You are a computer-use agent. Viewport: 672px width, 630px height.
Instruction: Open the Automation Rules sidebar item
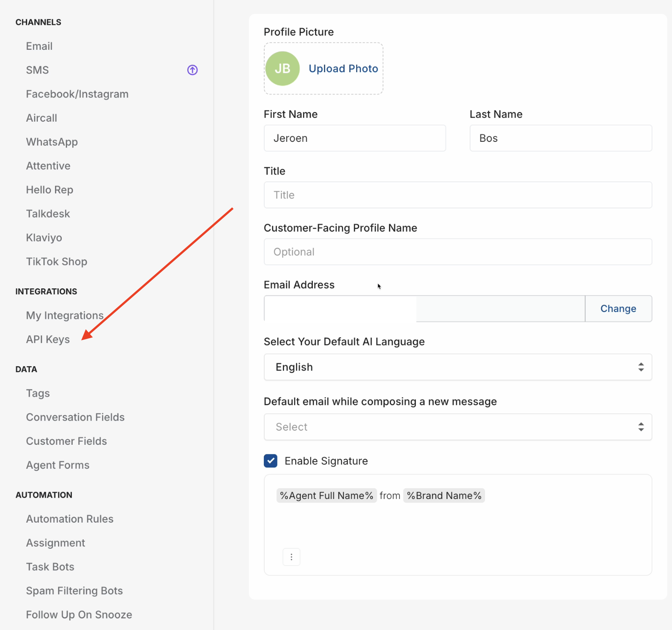(70, 519)
